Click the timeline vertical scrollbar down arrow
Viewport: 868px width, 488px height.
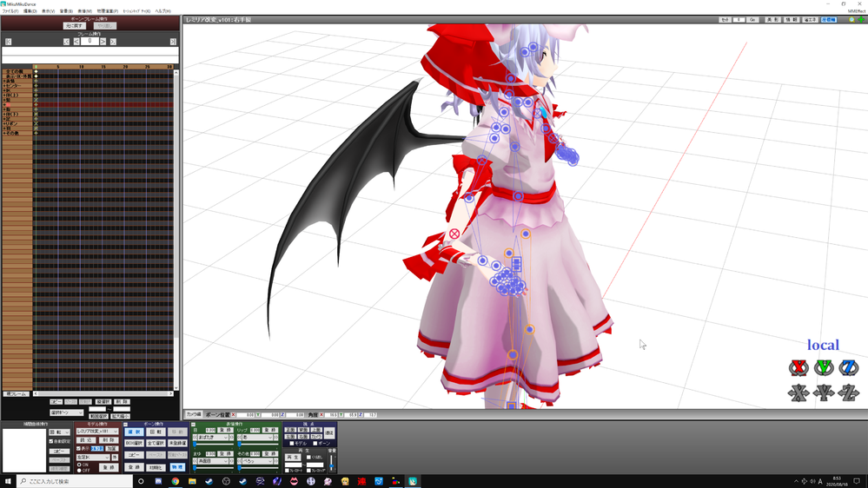click(176, 388)
